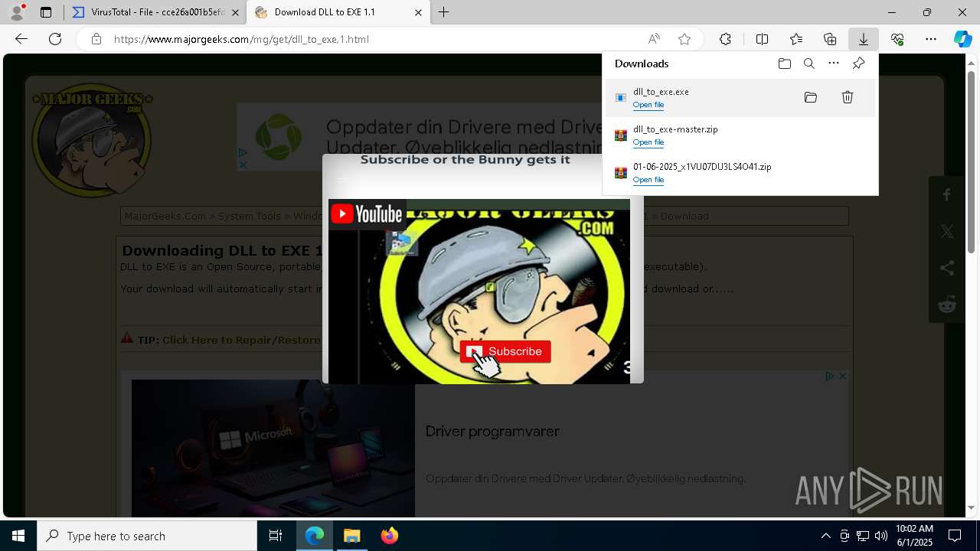Share page on Reddit
This screenshot has height=551, width=980.
[947, 305]
